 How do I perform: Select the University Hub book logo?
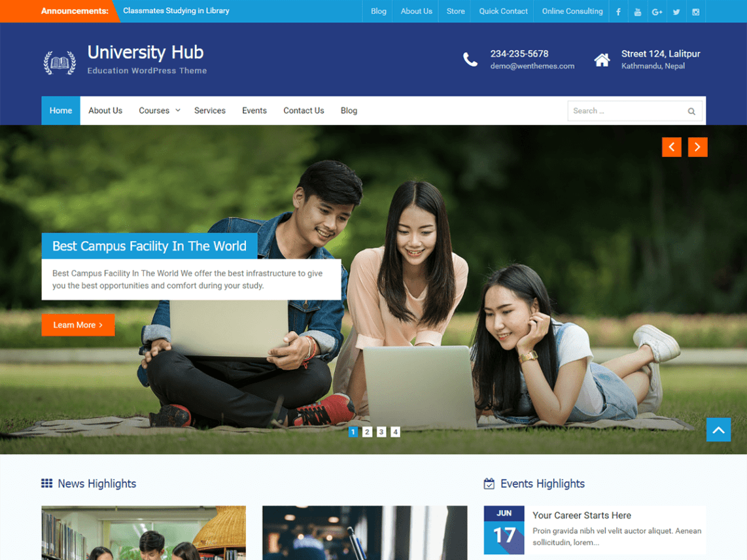[60, 62]
